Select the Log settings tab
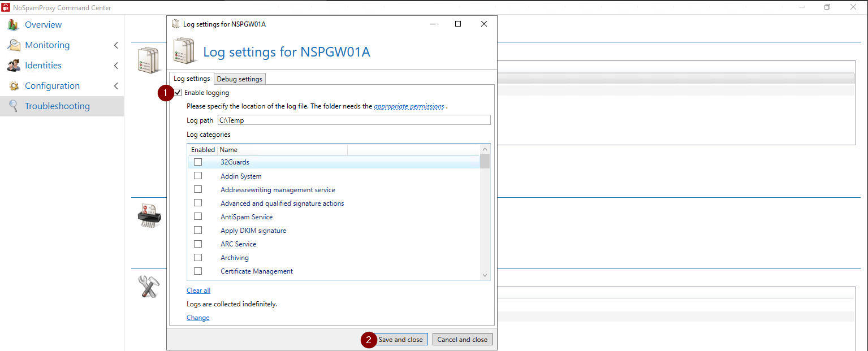The image size is (868, 351). coord(192,79)
